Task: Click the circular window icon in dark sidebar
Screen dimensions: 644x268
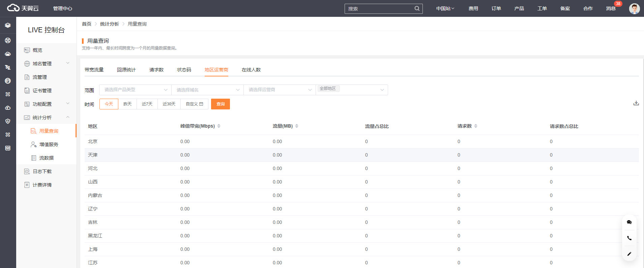Action: [8, 81]
